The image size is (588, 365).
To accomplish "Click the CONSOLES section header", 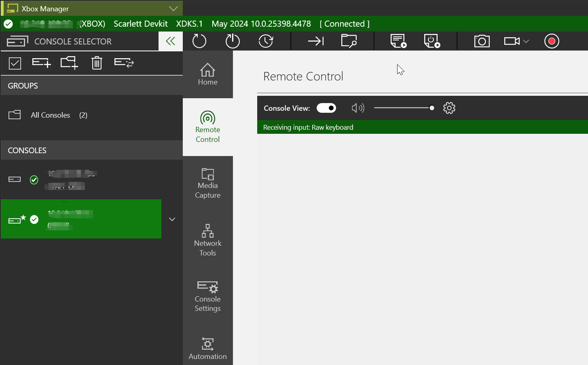I will pos(91,150).
